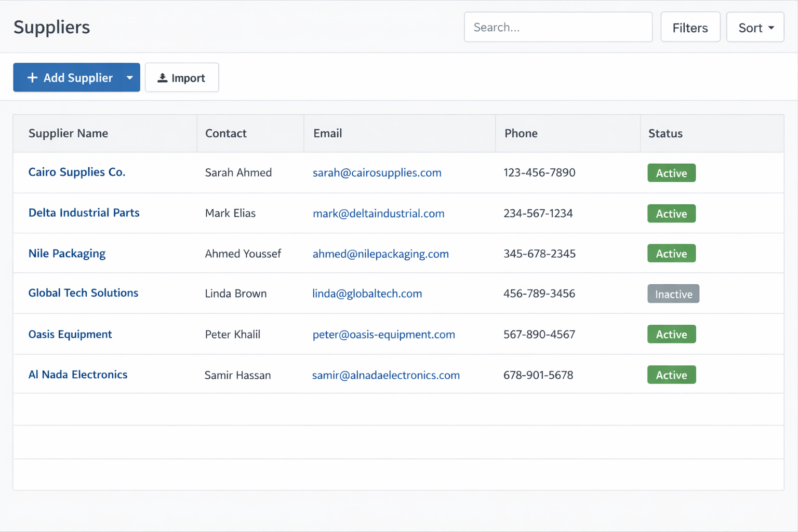Image resolution: width=798 pixels, height=532 pixels.
Task: Sort by Supplier Name column header
Action: tap(69, 134)
